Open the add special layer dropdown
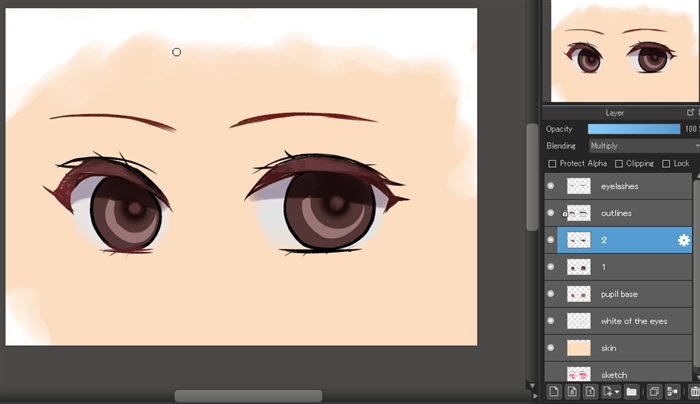The width and height of the screenshot is (700, 404). pyautogui.click(x=611, y=392)
